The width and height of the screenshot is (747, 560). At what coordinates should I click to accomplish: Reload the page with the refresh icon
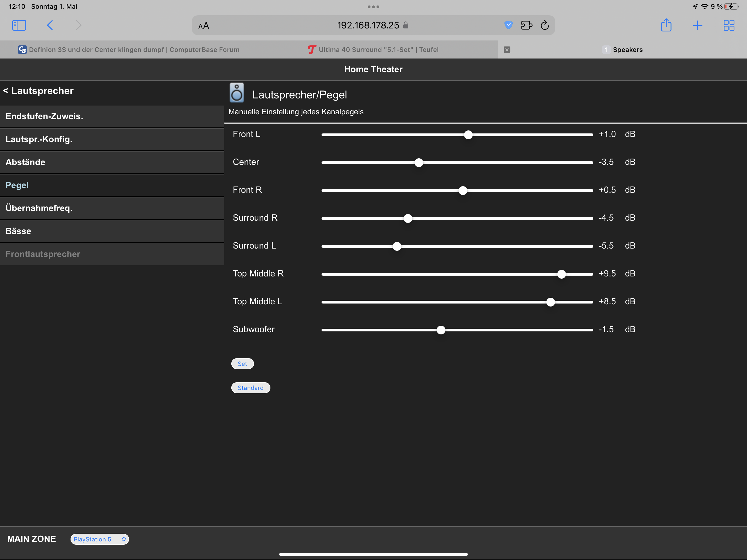(x=545, y=25)
